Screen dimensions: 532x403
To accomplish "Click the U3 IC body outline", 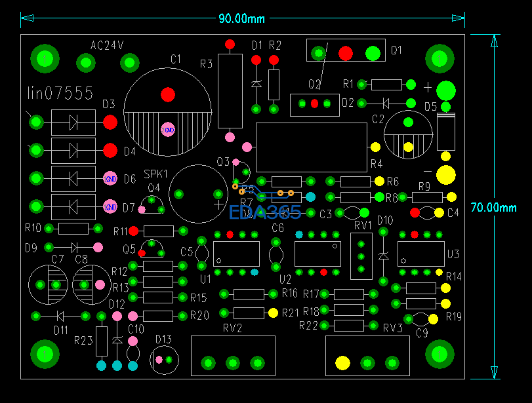I will [x=421, y=254].
